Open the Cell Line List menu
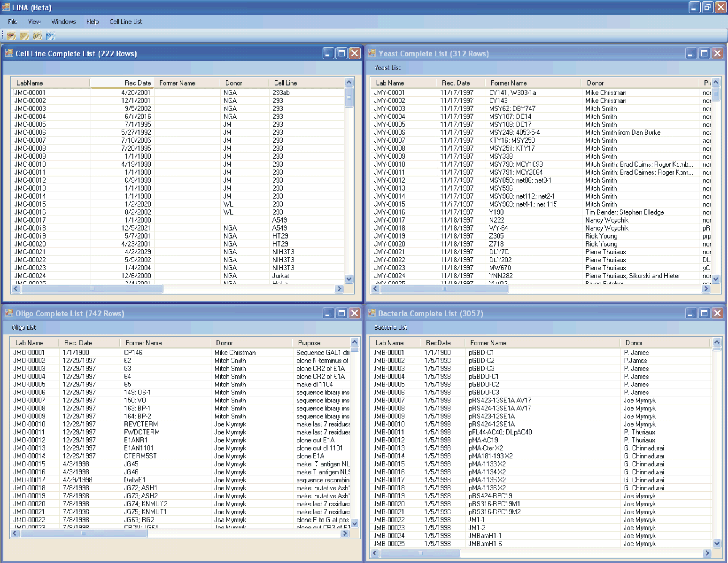Image resolution: width=728 pixels, height=563 pixels. pos(126,22)
